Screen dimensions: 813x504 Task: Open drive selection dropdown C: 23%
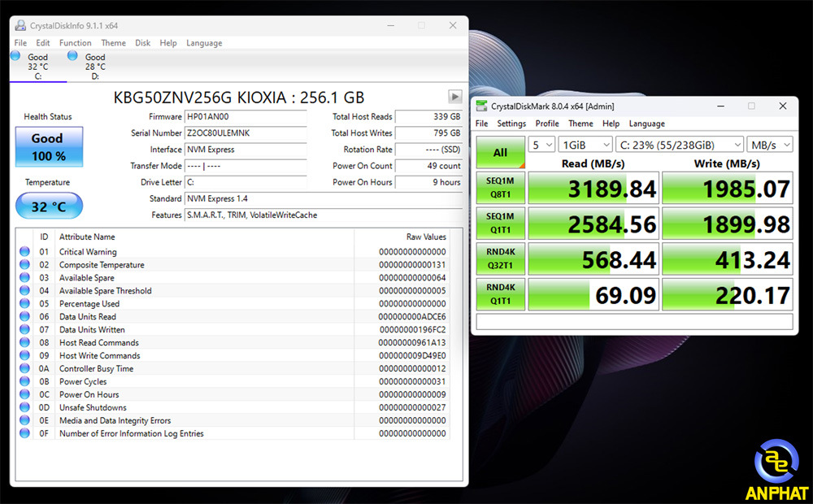tap(680, 145)
